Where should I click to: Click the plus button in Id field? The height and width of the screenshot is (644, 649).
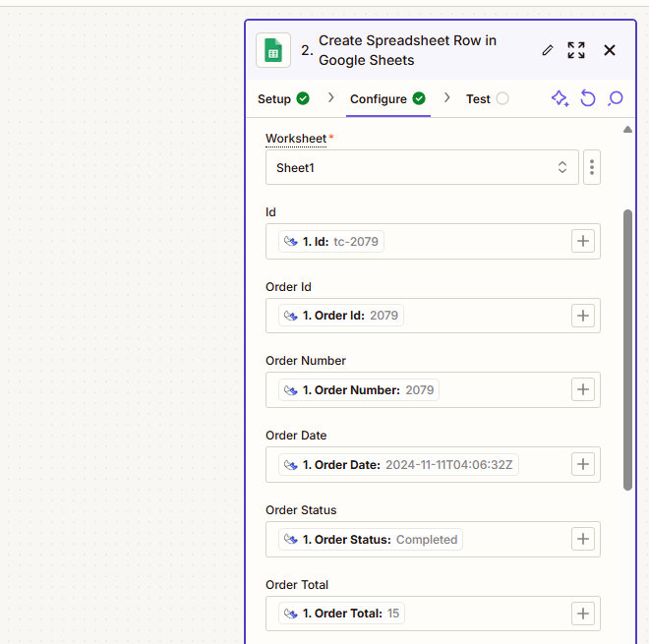[x=583, y=242]
